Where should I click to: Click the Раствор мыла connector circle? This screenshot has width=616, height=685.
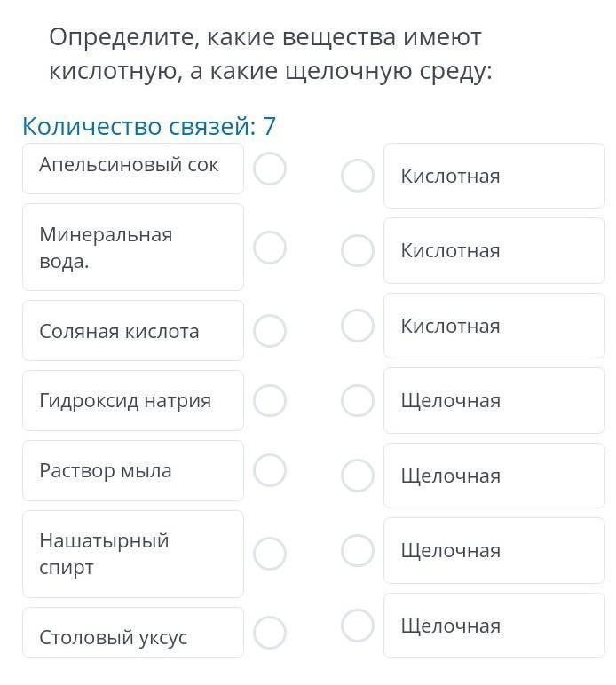(270, 470)
